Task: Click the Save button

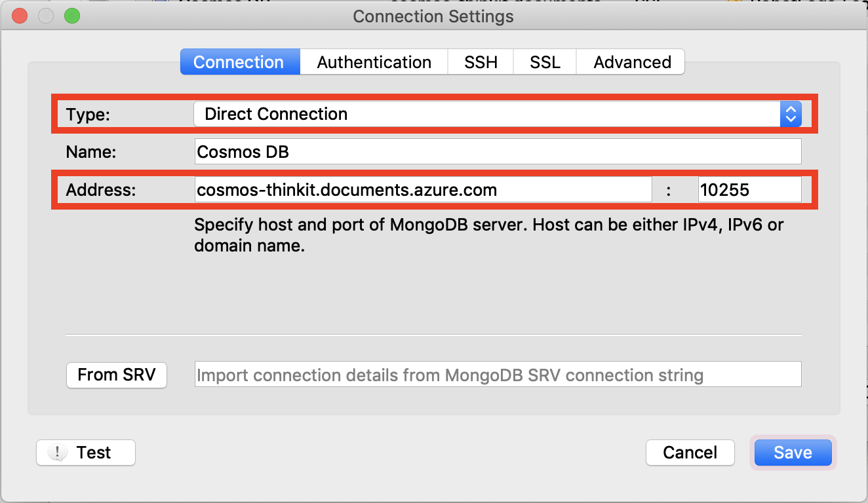Action: (x=793, y=453)
